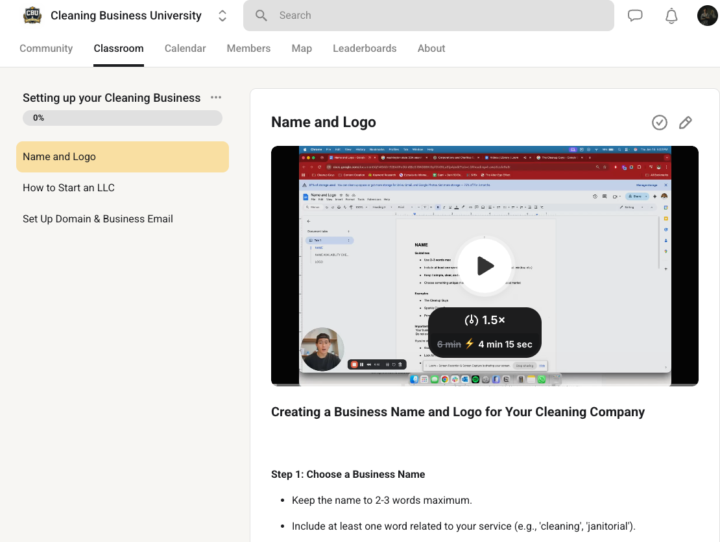Click the Cleaning Business University logo
Viewport: 720px width, 542px height.
[x=32, y=16]
